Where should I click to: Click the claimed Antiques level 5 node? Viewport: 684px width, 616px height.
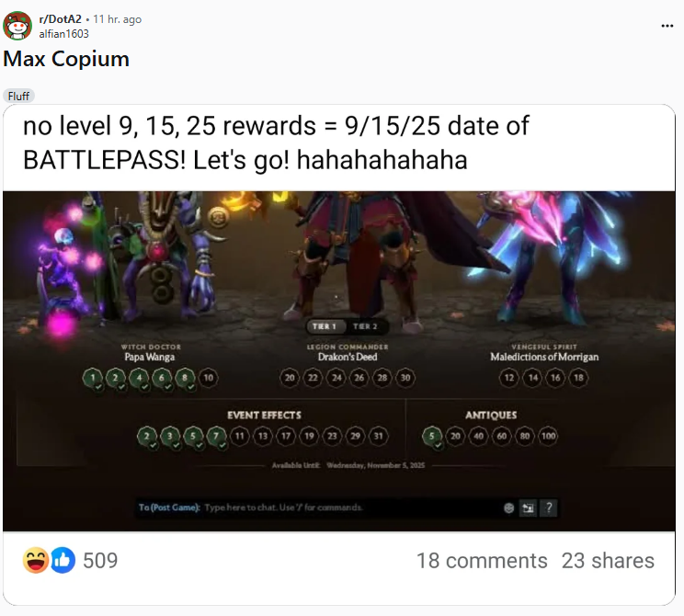[x=432, y=437]
